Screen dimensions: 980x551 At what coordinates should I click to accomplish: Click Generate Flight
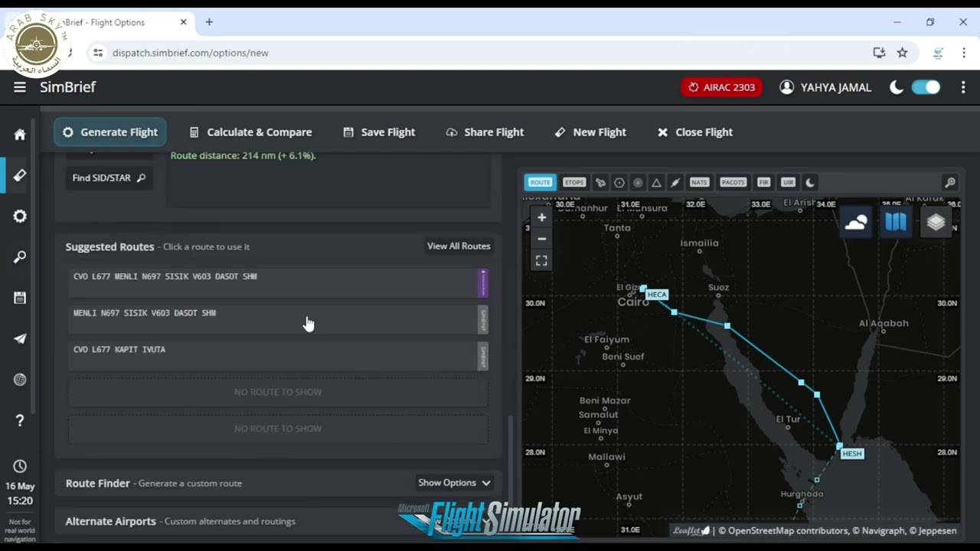tap(110, 132)
